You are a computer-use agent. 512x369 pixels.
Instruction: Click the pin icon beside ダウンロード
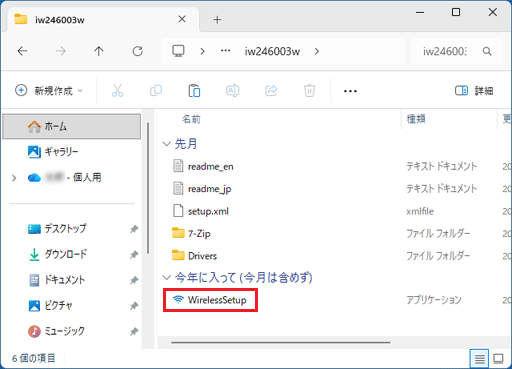[134, 255]
